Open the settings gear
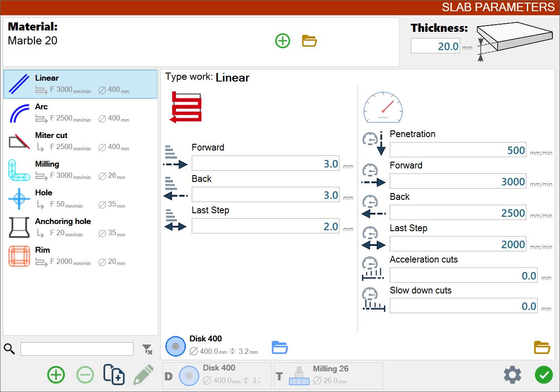 [513, 375]
